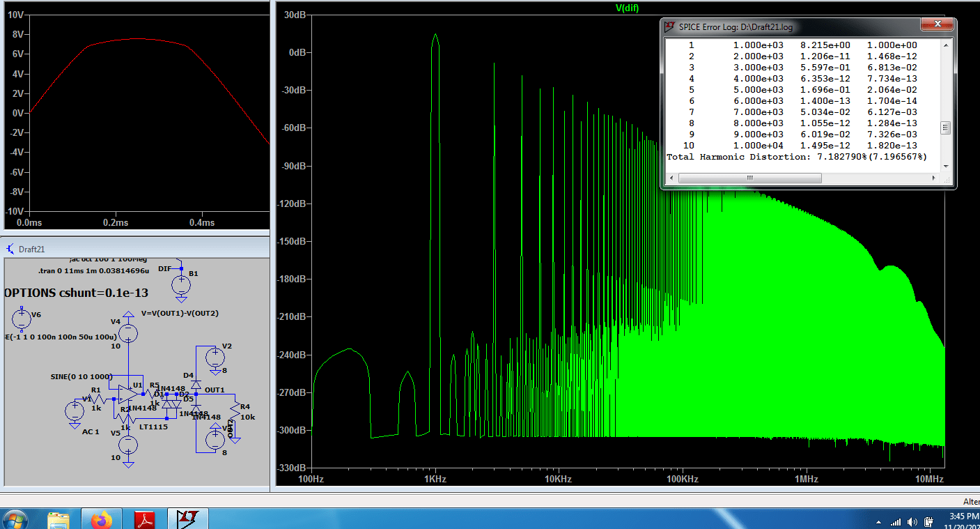Select the V5 negative supply source
The height and width of the screenshot is (529, 980).
point(129,444)
